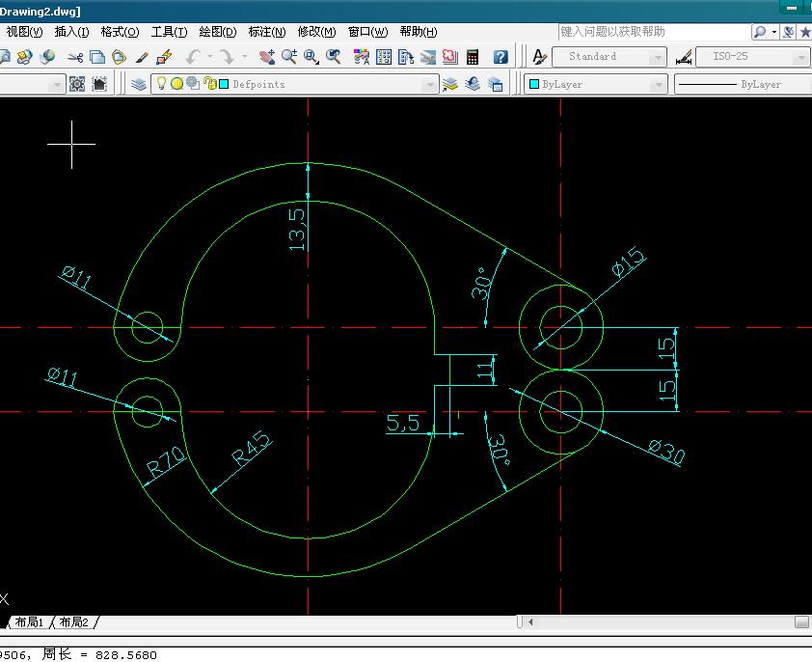Switch to the 布局1 layout tab
The image size is (812, 662).
click(29, 622)
